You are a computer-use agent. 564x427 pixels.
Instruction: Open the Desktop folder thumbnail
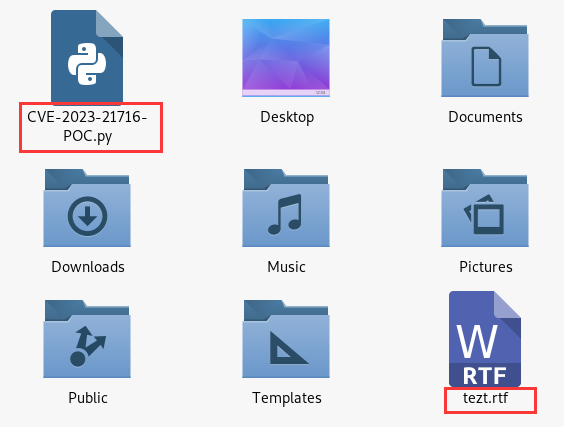286,58
